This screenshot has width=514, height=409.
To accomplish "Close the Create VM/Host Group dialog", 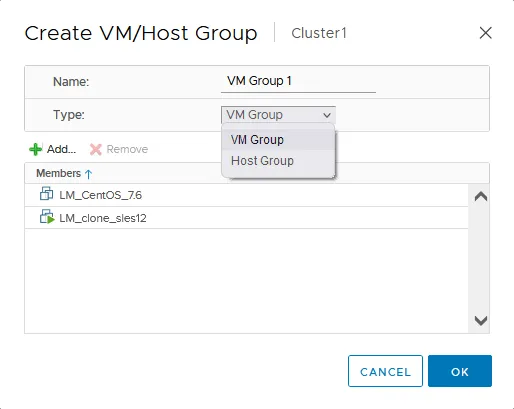I will 485,33.
